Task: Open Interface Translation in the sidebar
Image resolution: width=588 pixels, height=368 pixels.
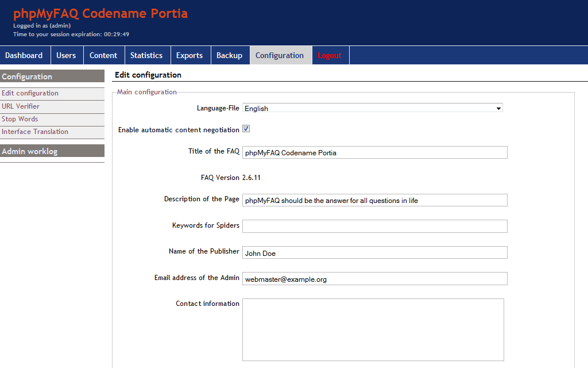Action: pos(35,132)
